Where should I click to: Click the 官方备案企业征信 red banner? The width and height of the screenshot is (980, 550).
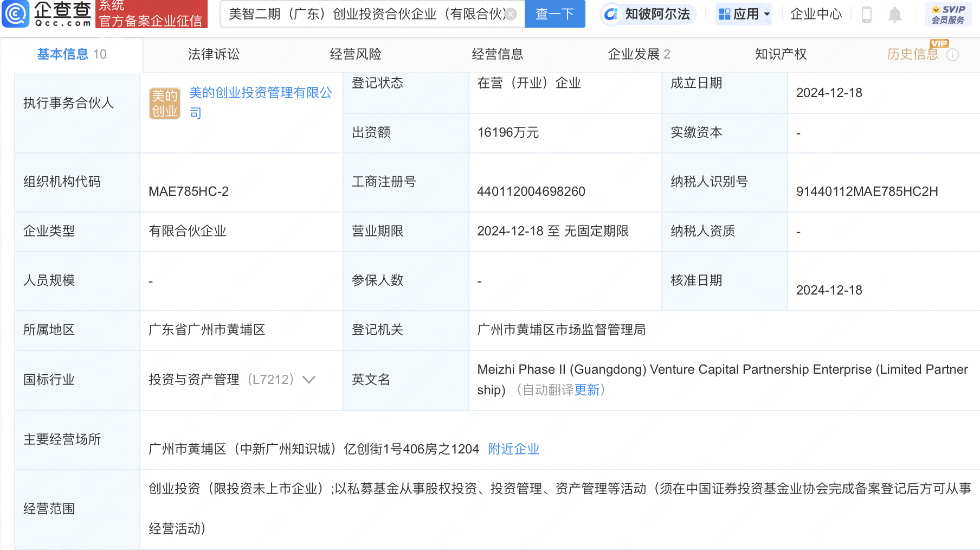pos(151,14)
